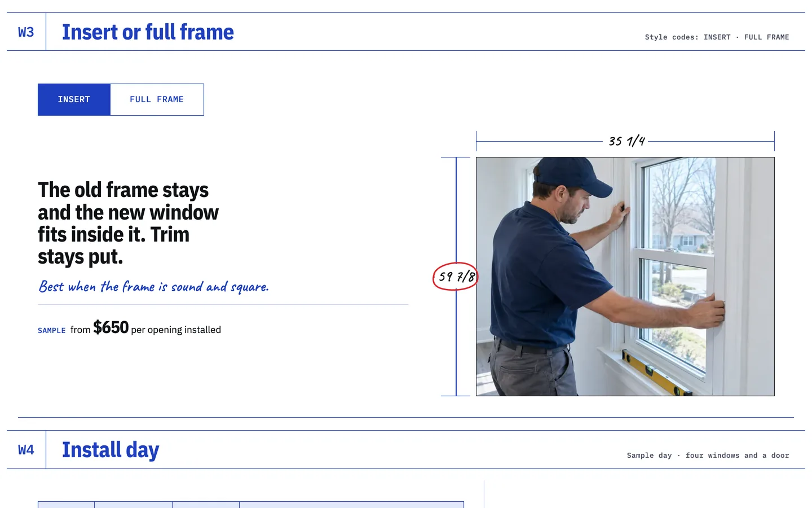The image size is (812, 508).
Task: Click 'per opening installed' text
Action: 176,330
